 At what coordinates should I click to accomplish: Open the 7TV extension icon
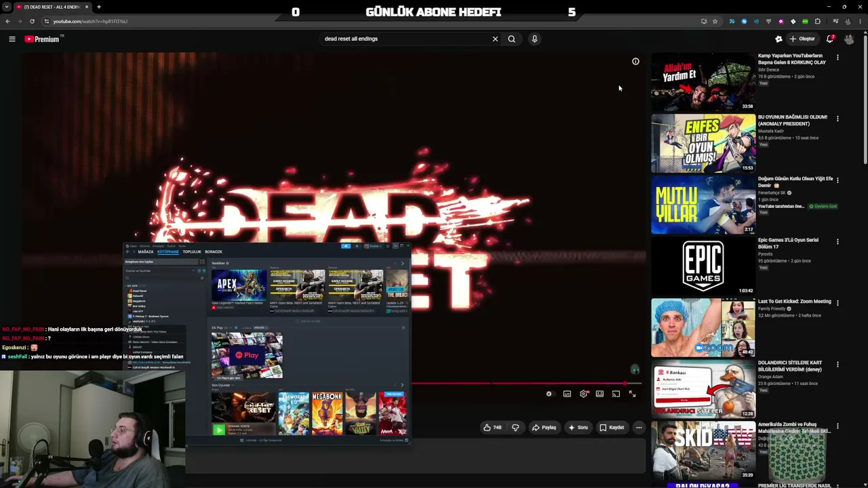point(732,22)
